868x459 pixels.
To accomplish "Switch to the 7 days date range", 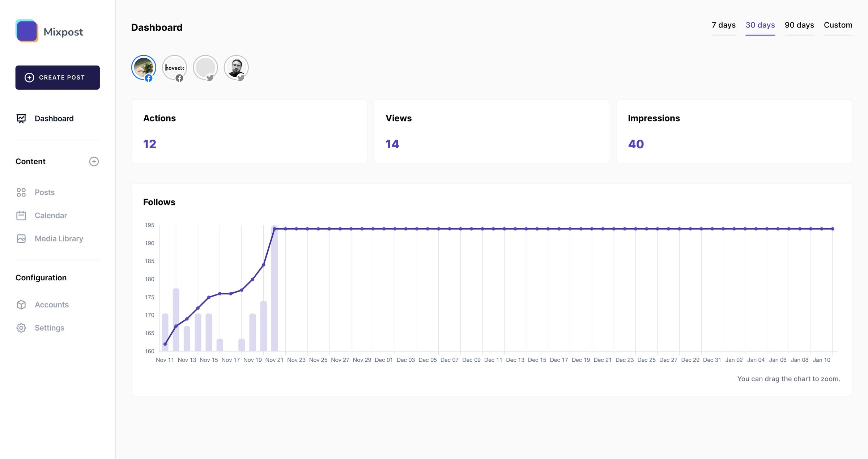I will [x=723, y=25].
